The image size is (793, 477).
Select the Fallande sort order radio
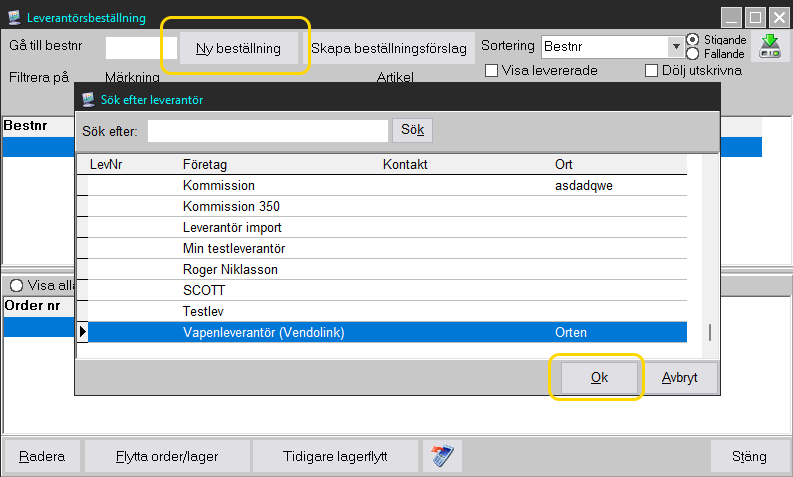tap(693, 54)
